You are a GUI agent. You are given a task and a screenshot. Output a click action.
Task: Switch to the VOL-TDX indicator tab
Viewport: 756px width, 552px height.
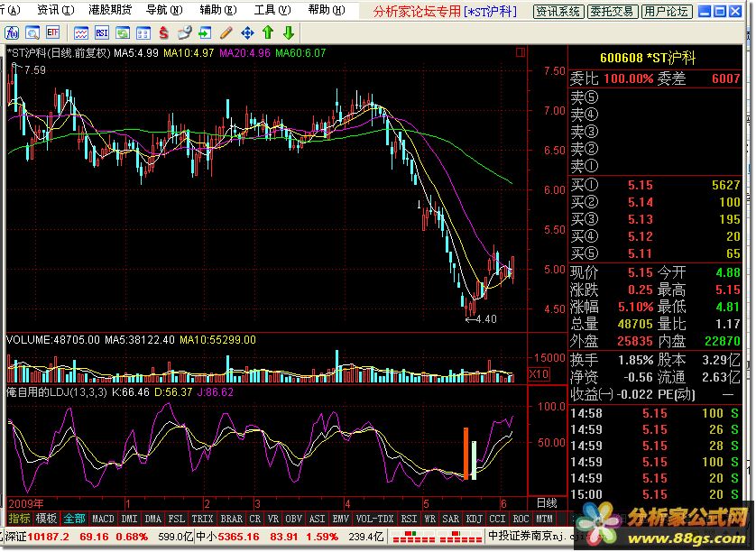pos(374,520)
